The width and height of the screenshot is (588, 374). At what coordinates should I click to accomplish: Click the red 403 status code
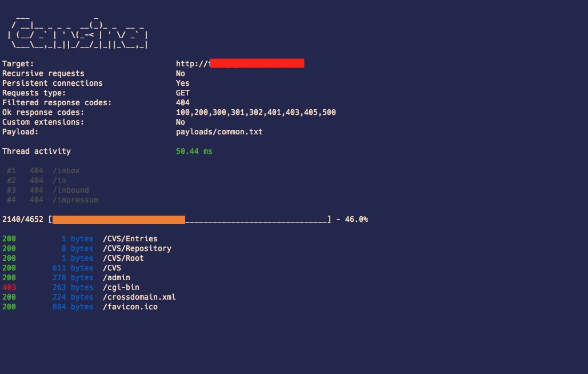tap(9, 287)
